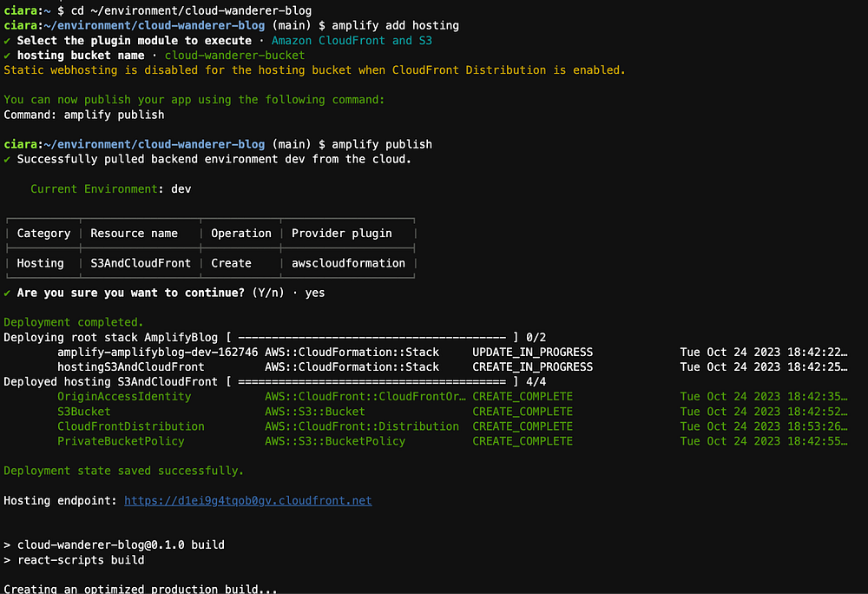Click the 'Operation' table header
The width and height of the screenshot is (868, 594).
[241, 233]
